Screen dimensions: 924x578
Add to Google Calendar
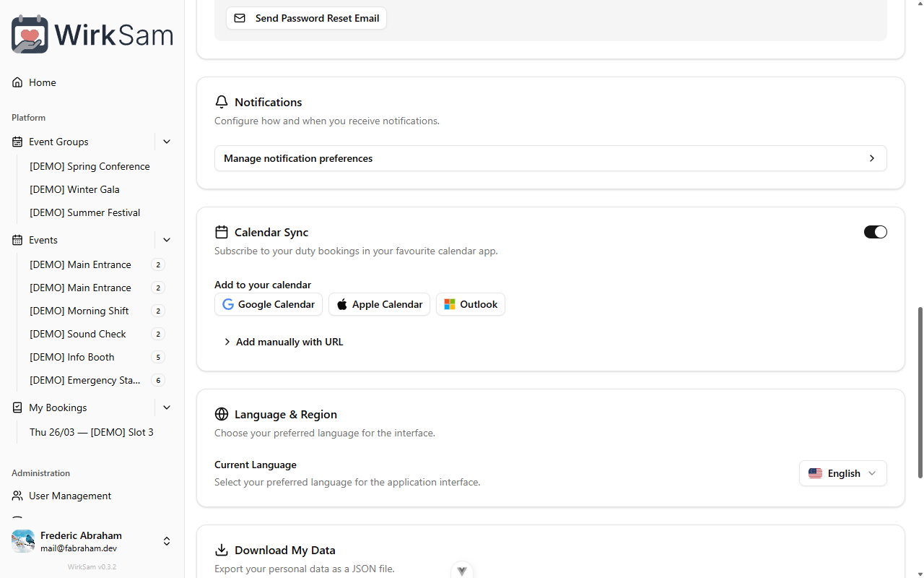(269, 304)
